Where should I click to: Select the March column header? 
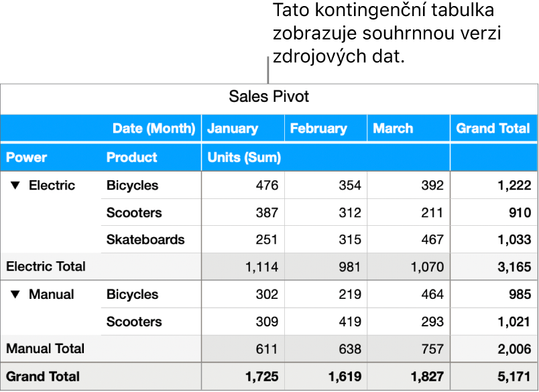click(393, 129)
